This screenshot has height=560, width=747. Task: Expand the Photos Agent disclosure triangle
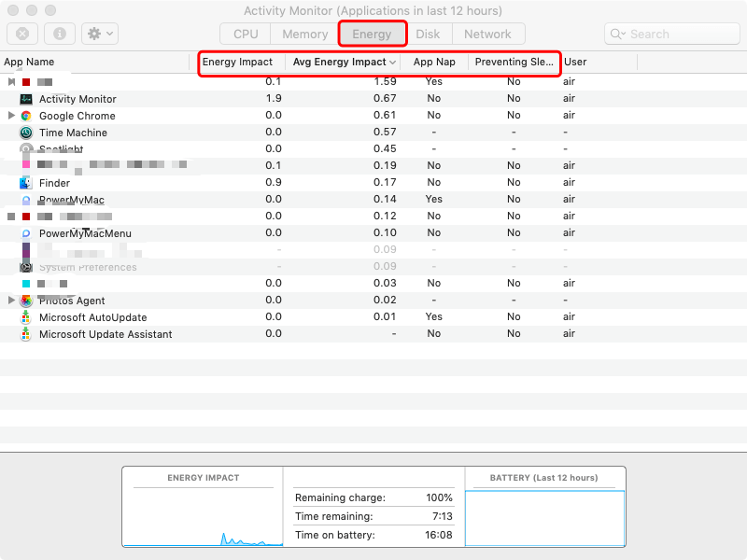click(11, 301)
